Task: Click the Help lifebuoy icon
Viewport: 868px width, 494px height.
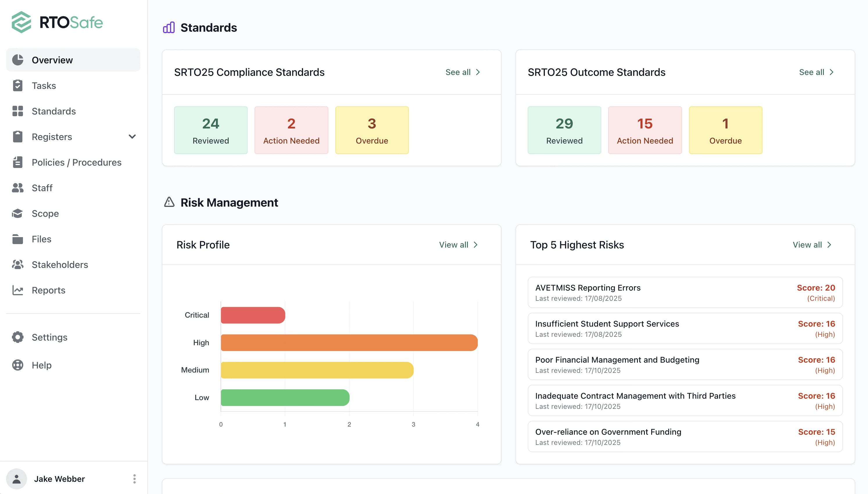Action: (18, 365)
